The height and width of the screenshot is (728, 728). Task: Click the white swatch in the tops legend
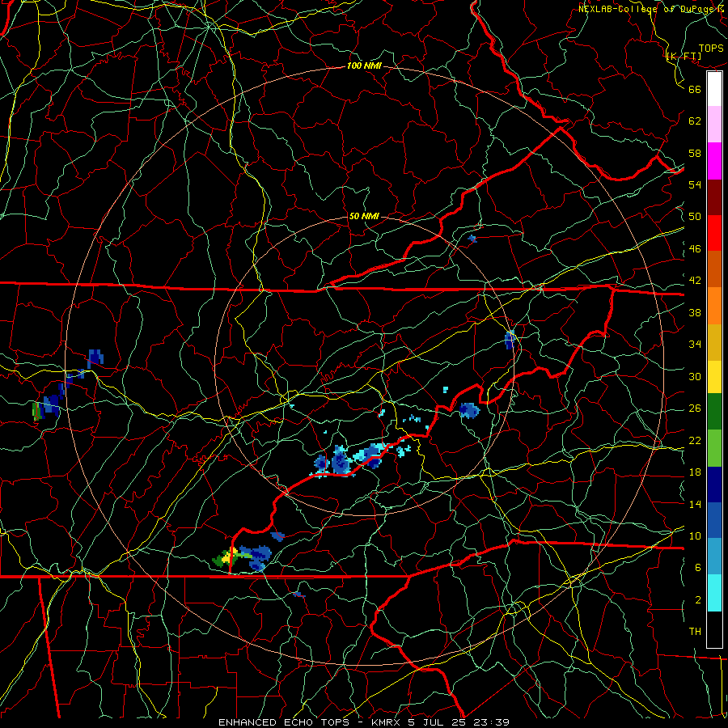click(714, 89)
